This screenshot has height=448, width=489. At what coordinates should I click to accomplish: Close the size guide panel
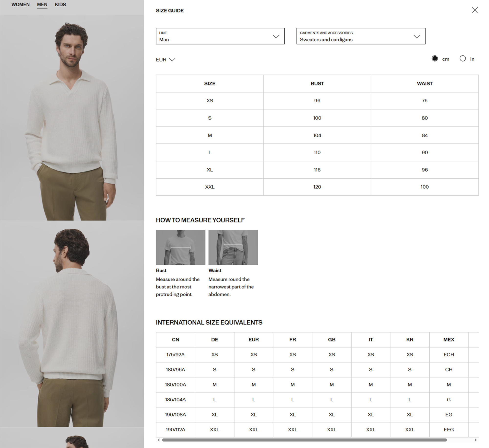475,10
